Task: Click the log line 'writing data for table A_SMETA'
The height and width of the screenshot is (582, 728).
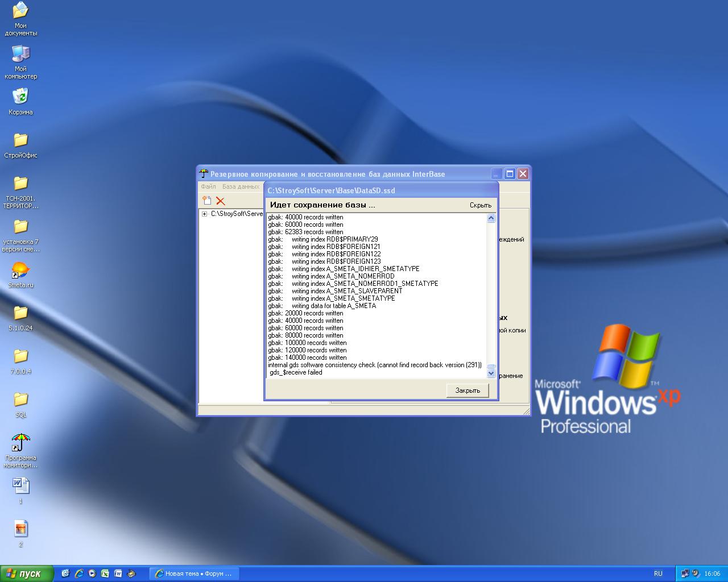Action: click(x=322, y=306)
